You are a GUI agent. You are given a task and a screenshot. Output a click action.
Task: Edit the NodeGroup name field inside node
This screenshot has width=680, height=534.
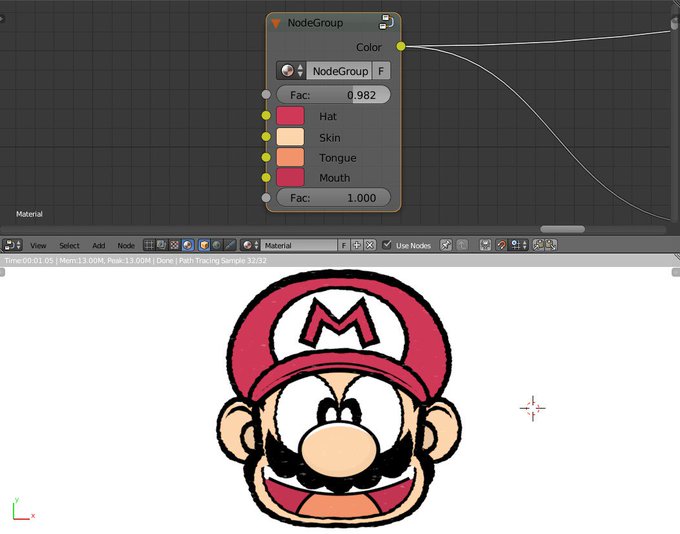pos(340,71)
